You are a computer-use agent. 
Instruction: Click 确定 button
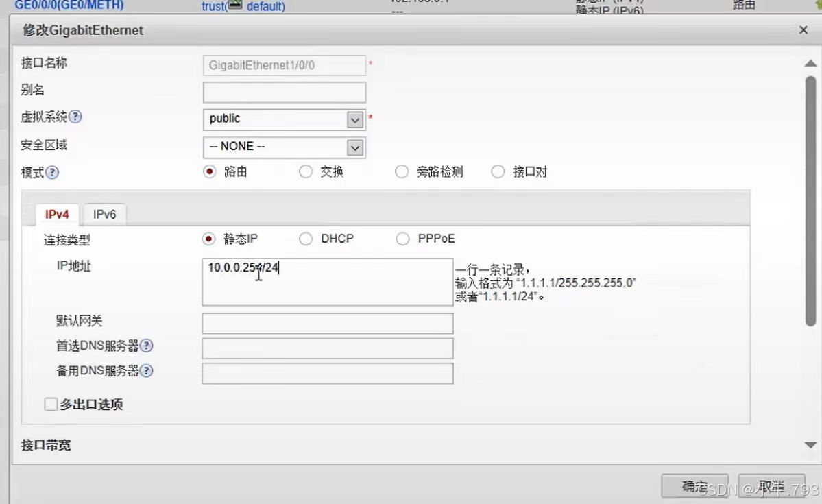coord(694,486)
